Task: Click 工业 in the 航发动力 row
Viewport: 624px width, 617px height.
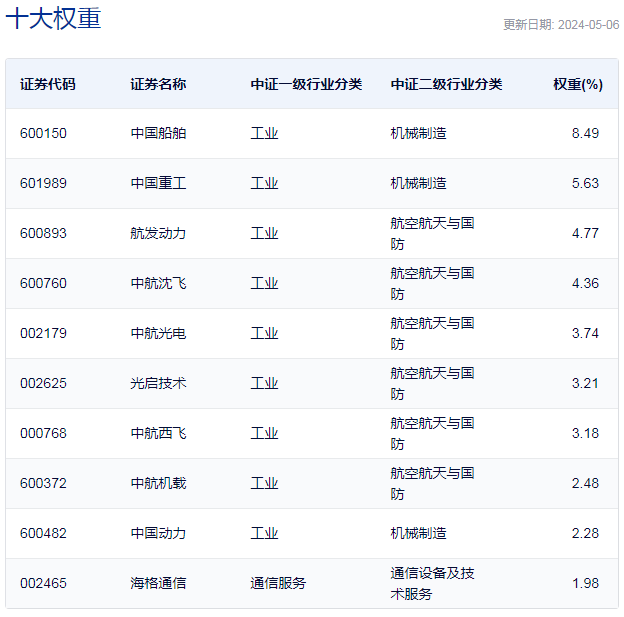Action: click(x=264, y=233)
